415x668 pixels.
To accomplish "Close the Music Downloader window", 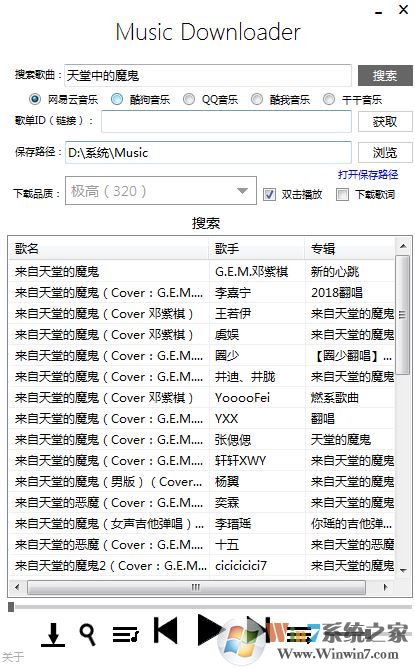I will pos(403,9).
